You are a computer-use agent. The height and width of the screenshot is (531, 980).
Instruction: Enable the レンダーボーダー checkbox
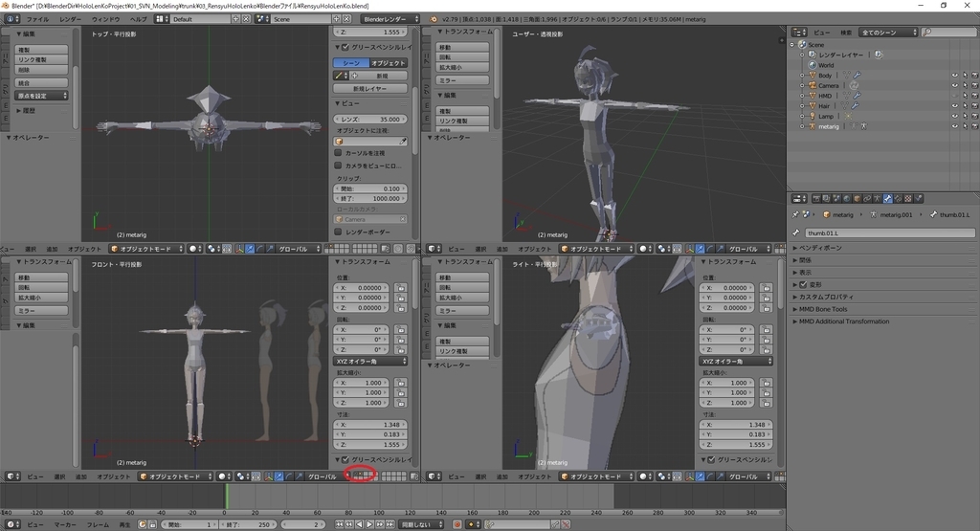pos(338,232)
